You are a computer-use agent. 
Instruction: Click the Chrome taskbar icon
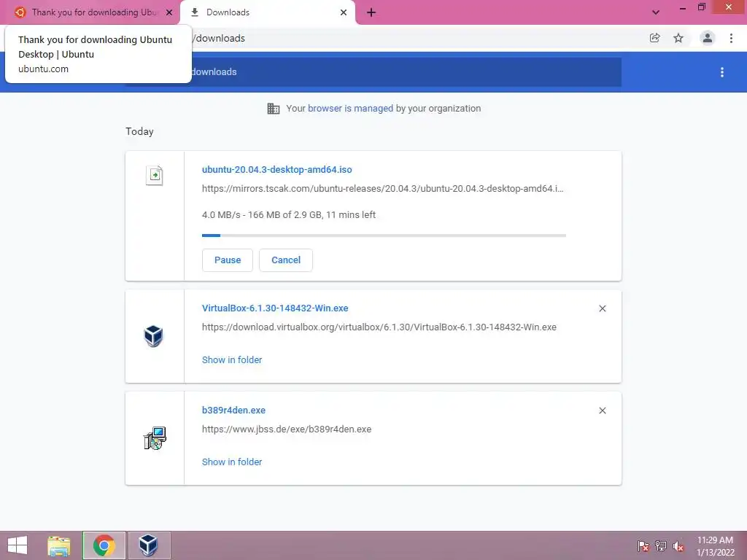pyautogui.click(x=104, y=545)
